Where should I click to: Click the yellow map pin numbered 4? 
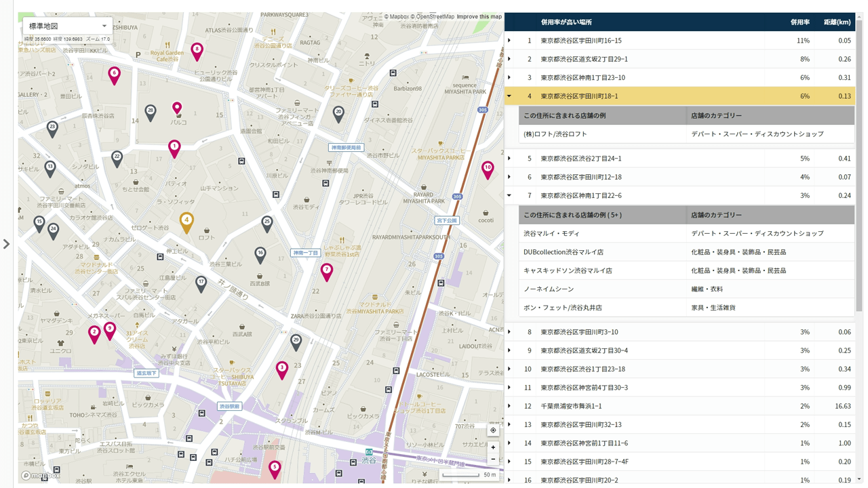[186, 221]
